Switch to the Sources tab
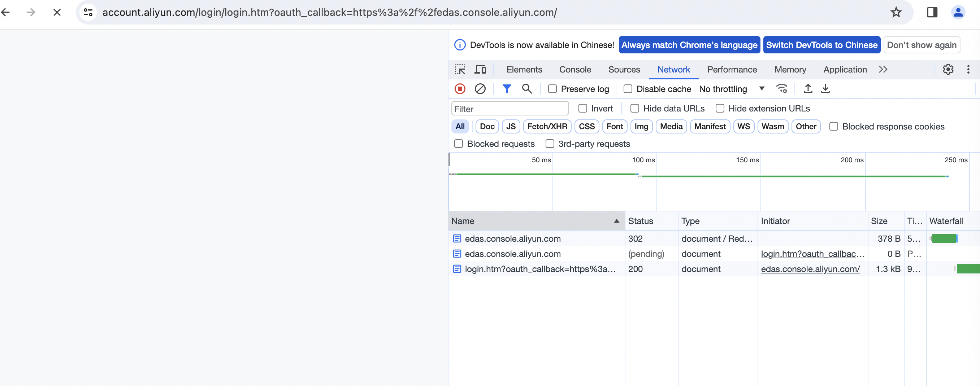 624,70
